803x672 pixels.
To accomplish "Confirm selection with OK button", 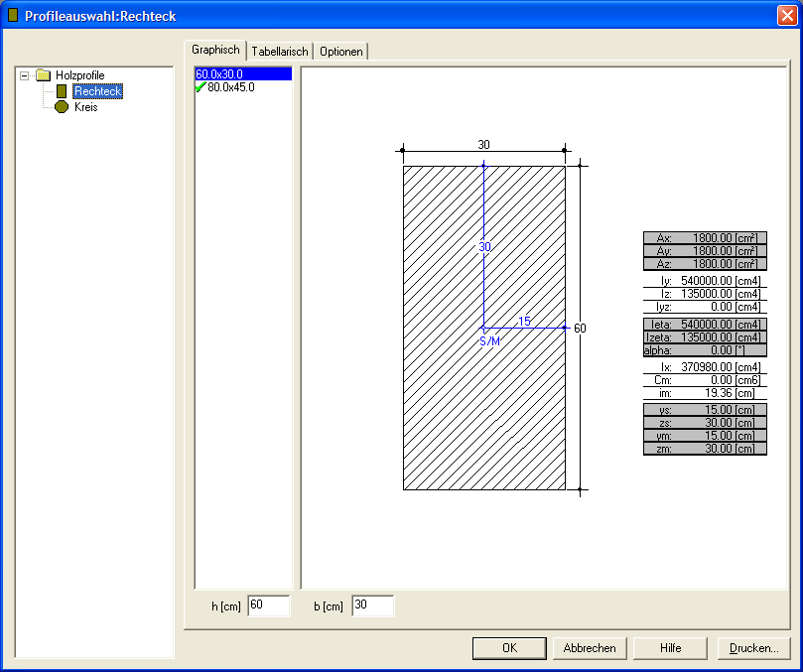I will pyautogui.click(x=509, y=648).
